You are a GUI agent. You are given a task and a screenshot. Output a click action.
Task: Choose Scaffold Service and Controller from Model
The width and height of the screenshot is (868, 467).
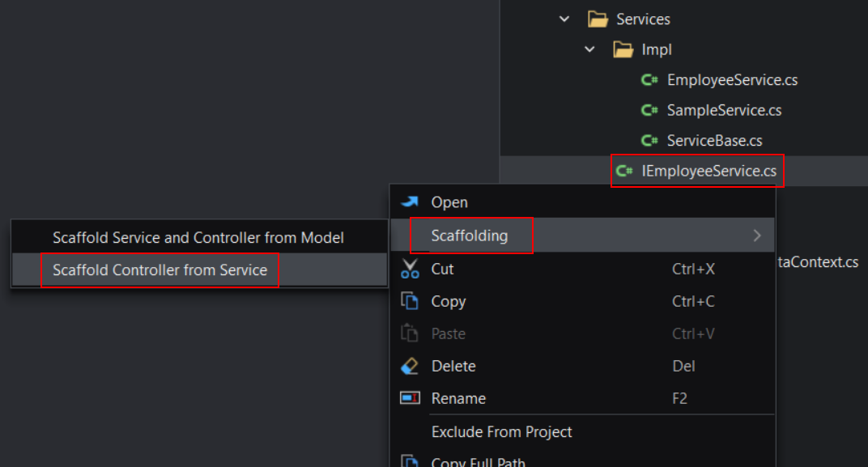pyautogui.click(x=198, y=238)
